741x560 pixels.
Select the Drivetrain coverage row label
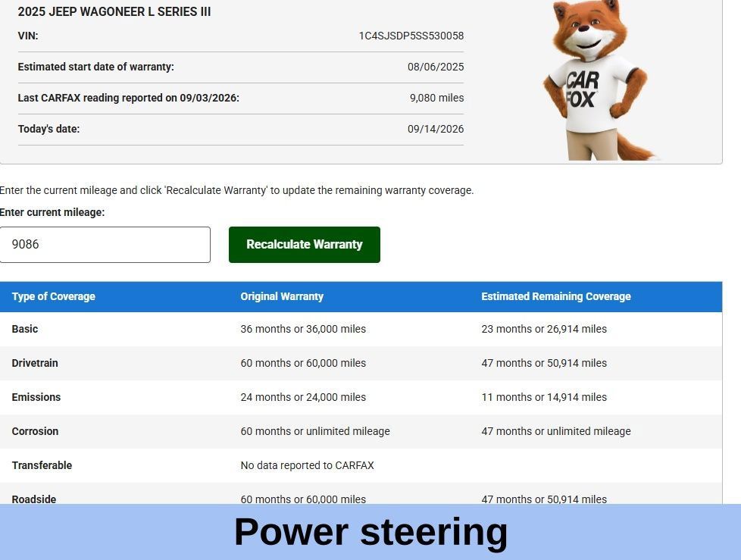tap(35, 363)
